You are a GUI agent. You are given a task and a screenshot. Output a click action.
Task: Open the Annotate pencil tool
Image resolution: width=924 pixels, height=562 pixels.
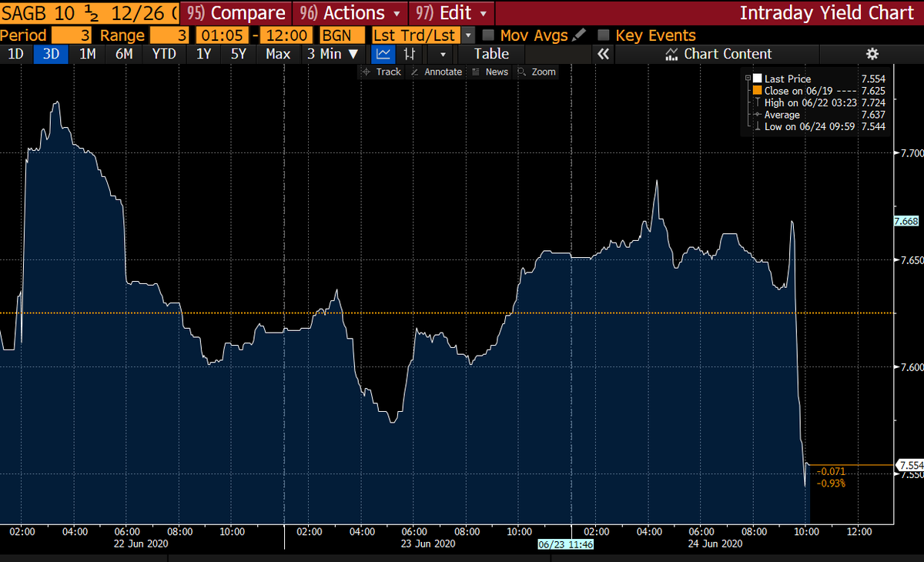coord(436,72)
